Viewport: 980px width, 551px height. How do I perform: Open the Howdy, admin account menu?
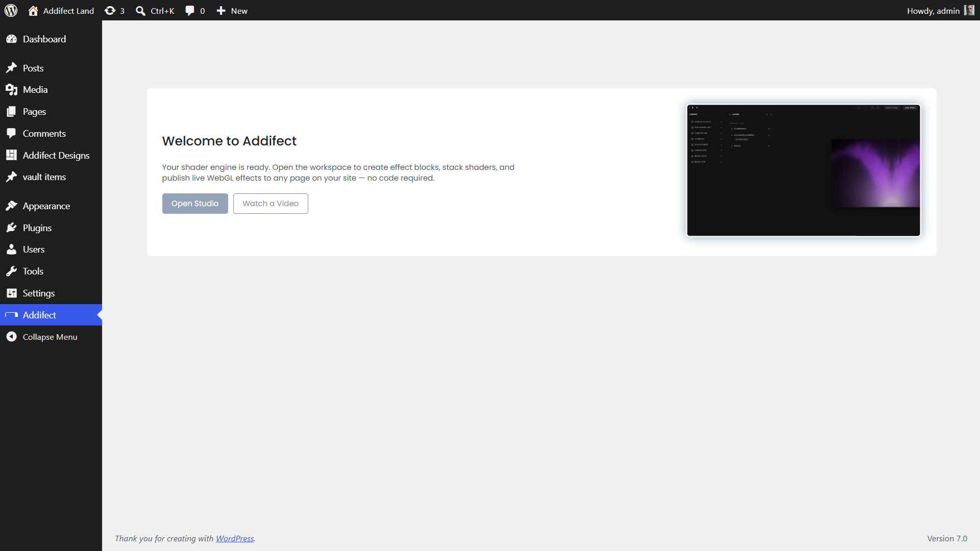(941, 11)
